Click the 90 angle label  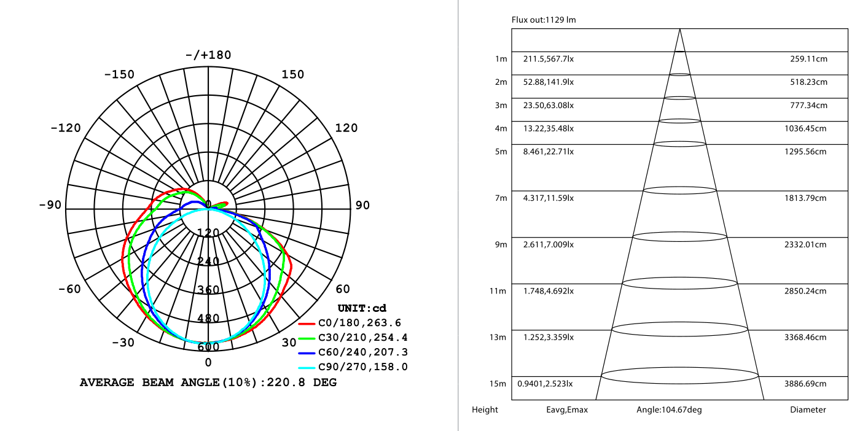[362, 205]
